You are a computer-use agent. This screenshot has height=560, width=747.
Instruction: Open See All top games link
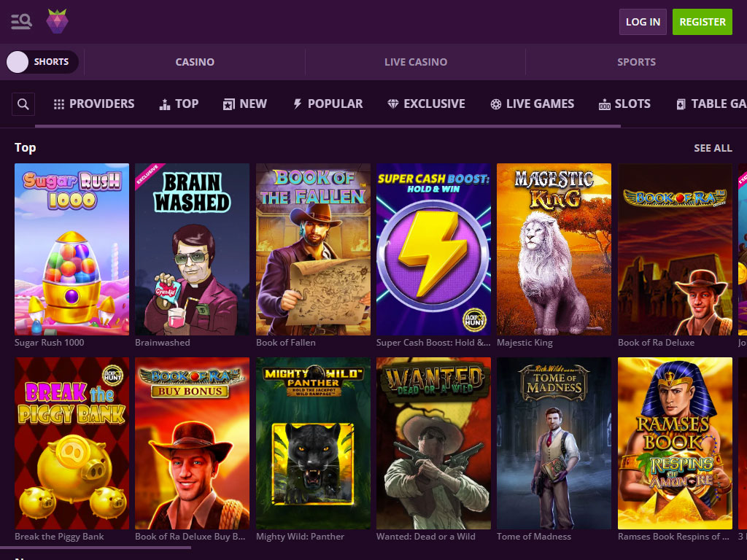pos(713,148)
